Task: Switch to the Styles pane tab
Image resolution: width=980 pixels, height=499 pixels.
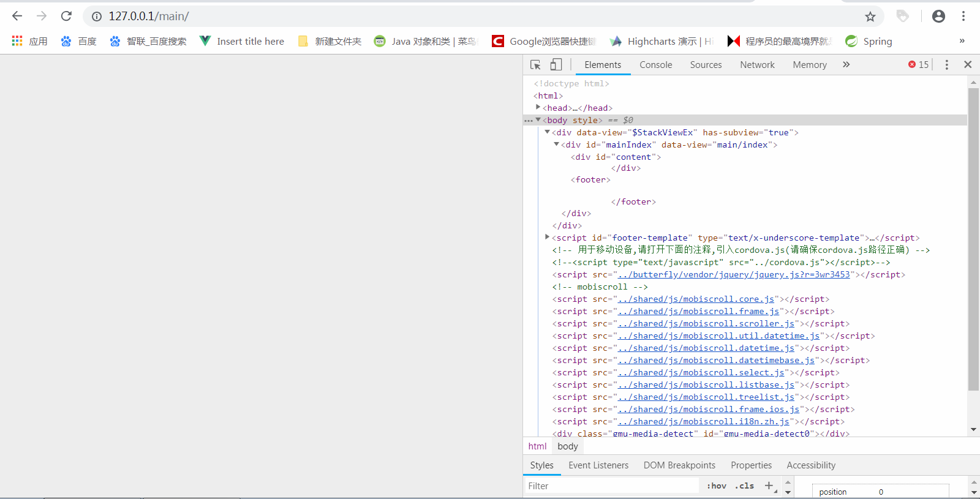Action: pyautogui.click(x=541, y=465)
